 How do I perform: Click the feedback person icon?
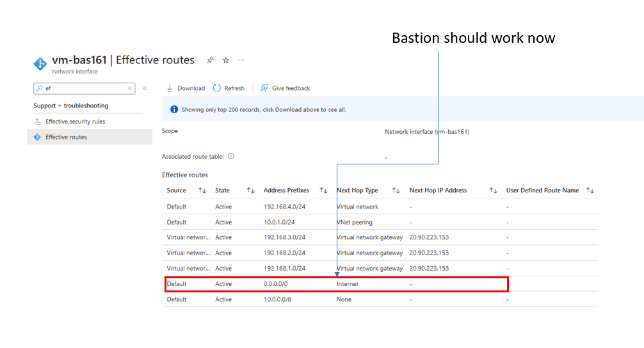[264, 88]
